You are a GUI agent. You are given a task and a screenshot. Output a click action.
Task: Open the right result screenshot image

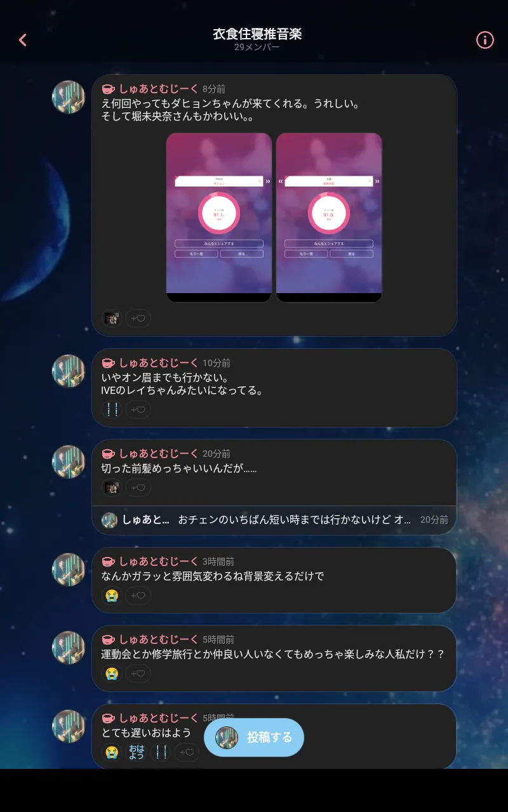pyautogui.click(x=329, y=218)
